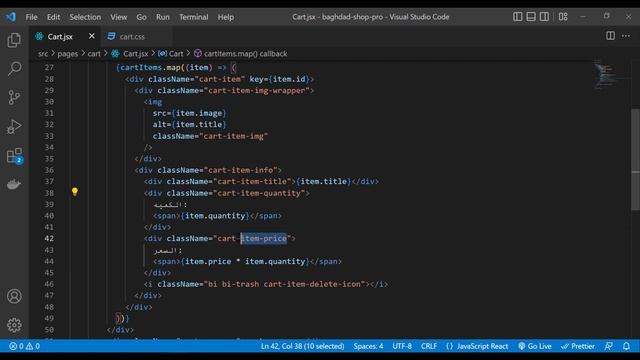Open the Edit menu
Viewport: 640px width, 360px height.
pos(53,17)
